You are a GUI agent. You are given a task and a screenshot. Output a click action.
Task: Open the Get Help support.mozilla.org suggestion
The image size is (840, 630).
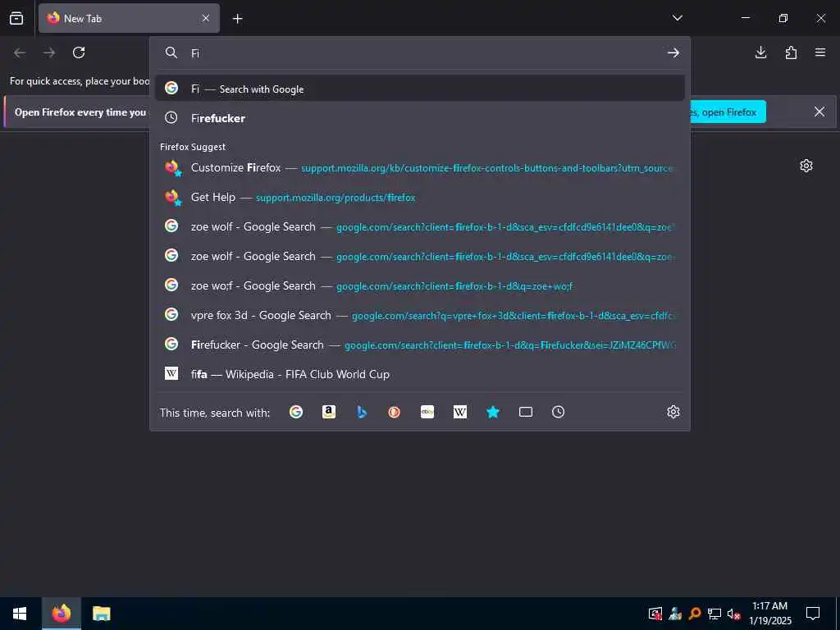(419, 197)
